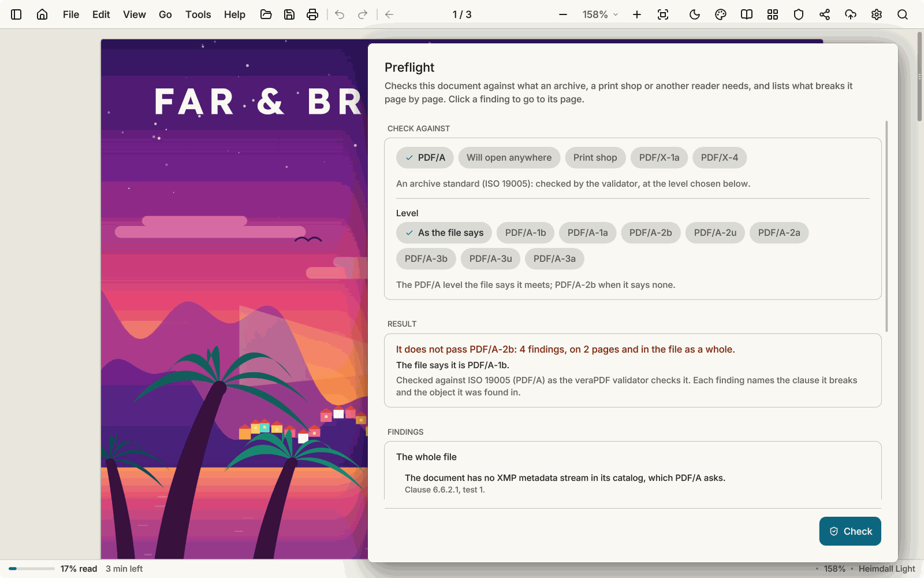Zoom out with the minus icon
924x578 pixels.
[563, 14]
